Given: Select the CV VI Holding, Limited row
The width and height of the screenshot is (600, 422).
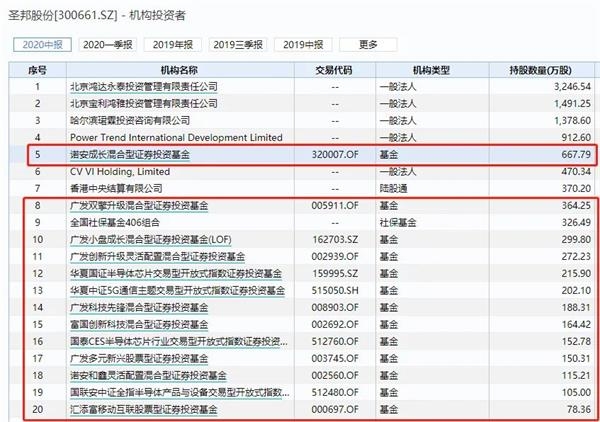Looking at the screenshot, I should (x=301, y=171).
